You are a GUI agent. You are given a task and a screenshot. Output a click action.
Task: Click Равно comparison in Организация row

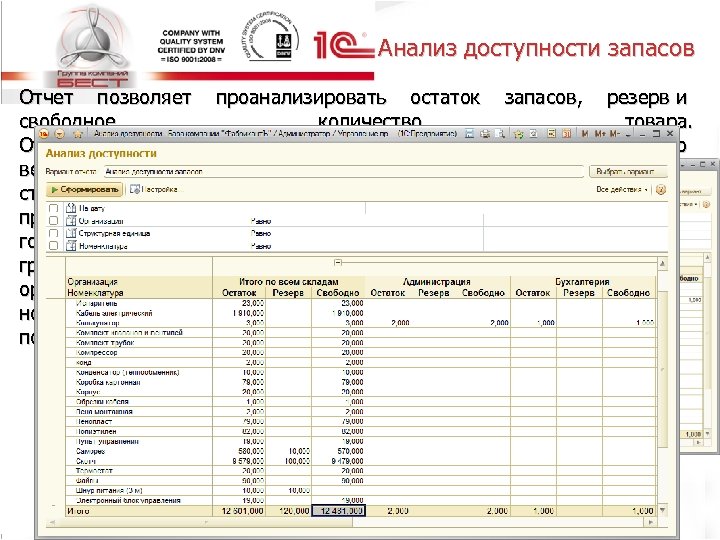tap(261, 221)
